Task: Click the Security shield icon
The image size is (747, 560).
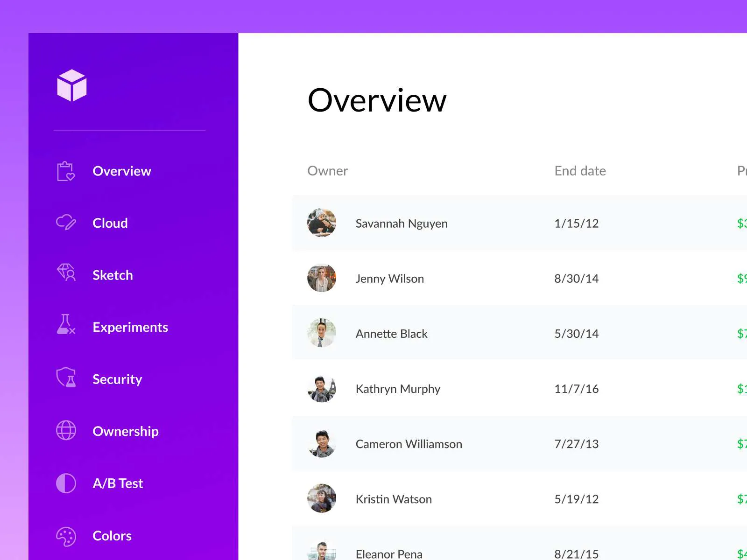Action: tap(65, 379)
